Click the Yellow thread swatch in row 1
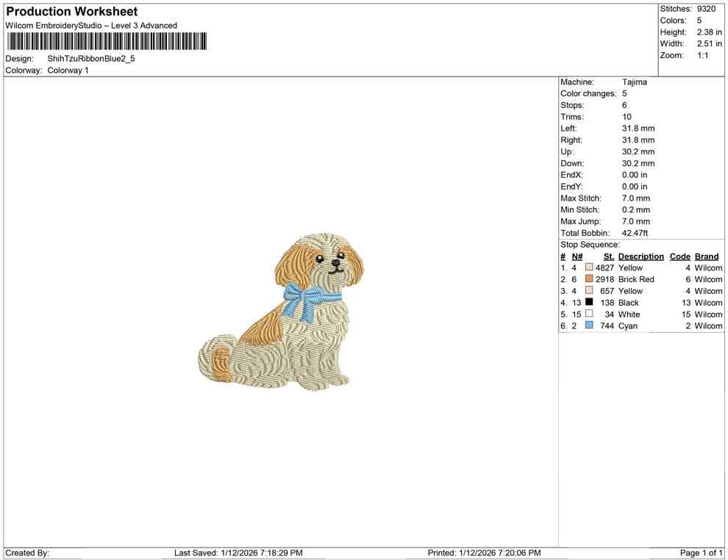The width and height of the screenshot is (728, 560). (x=588, y=268)
